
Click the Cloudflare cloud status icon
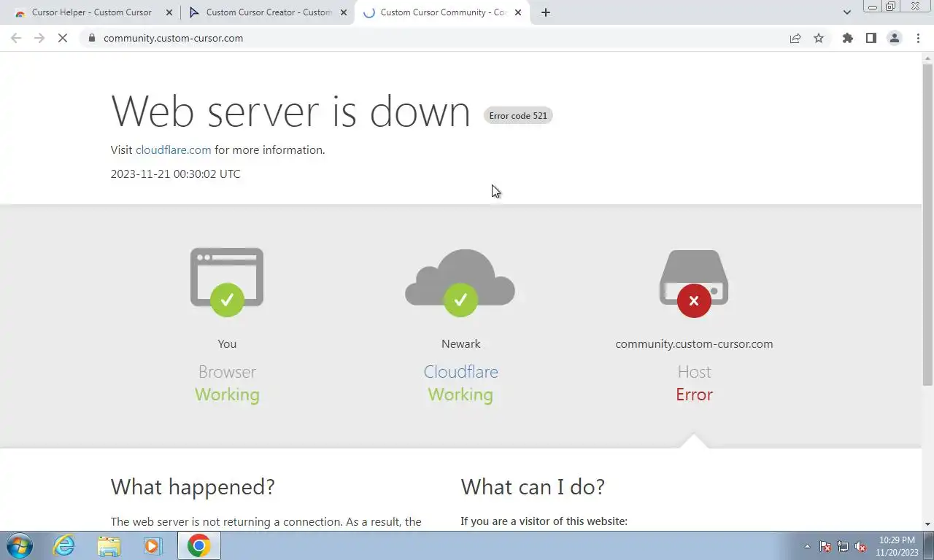tap(460, 283)
